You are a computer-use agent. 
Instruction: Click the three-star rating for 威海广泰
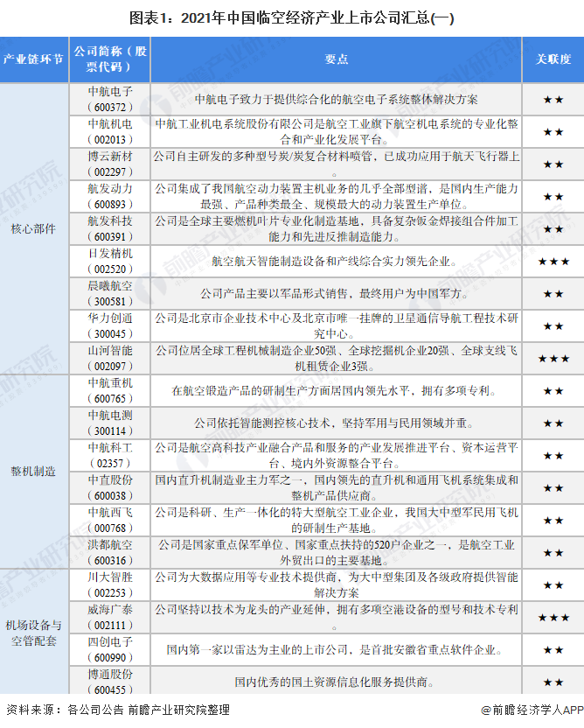click(553, 618)
